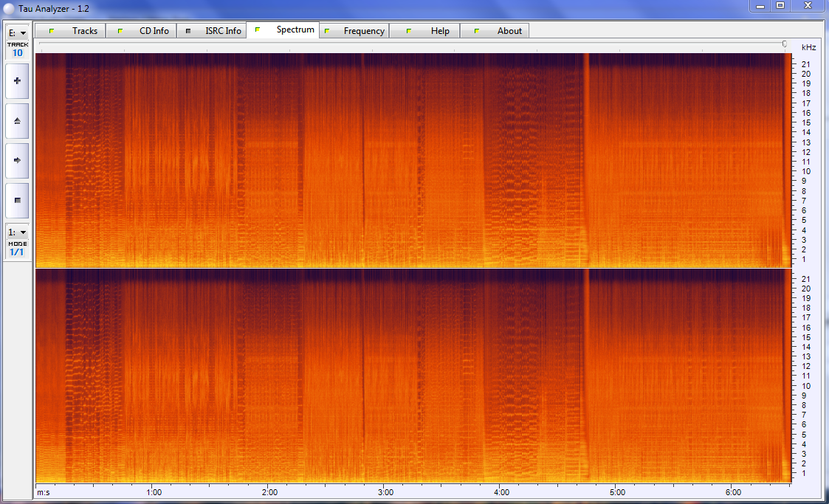Click the eject icon in the sidebar
This screenshot has height=504, width=829.
(x=16, y=120)
